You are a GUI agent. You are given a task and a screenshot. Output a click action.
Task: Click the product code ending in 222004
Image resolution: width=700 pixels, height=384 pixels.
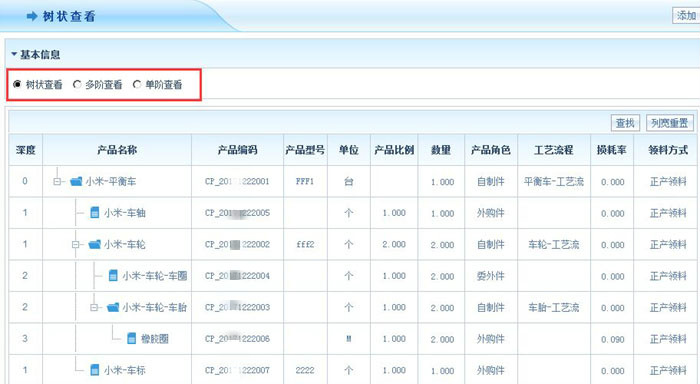click(237, 276)
